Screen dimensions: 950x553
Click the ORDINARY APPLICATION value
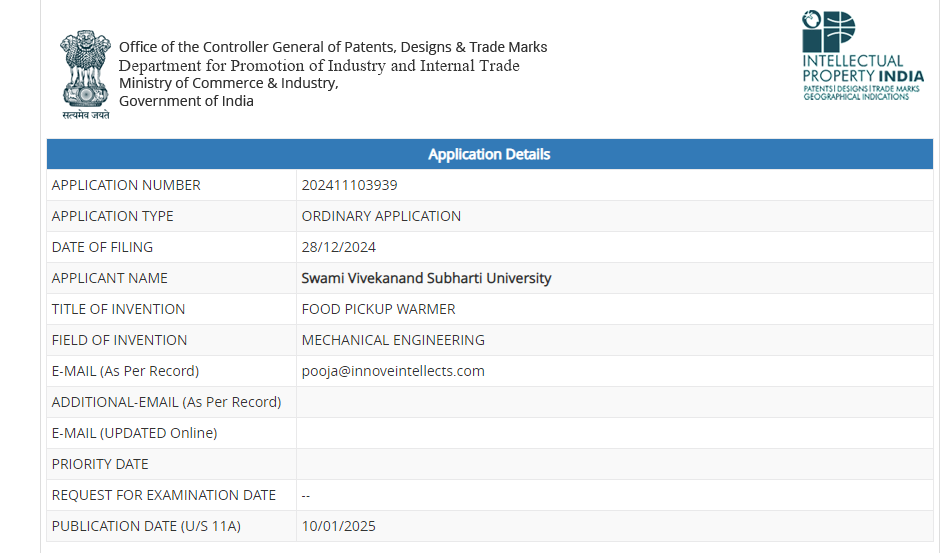point(381,216)
